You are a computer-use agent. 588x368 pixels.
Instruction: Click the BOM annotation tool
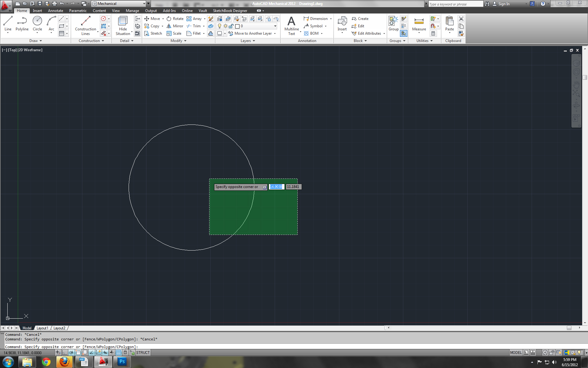tap(311, 33)
